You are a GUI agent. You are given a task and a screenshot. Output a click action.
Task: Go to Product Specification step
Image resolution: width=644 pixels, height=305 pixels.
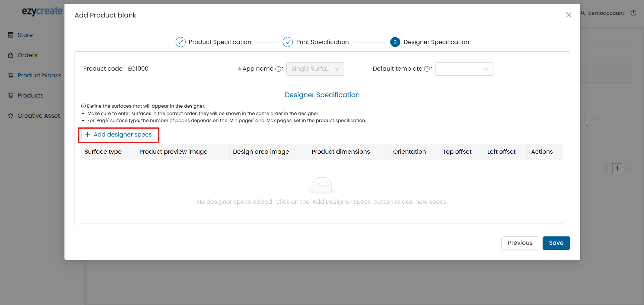pyautogui.click(x=181, y=42)
